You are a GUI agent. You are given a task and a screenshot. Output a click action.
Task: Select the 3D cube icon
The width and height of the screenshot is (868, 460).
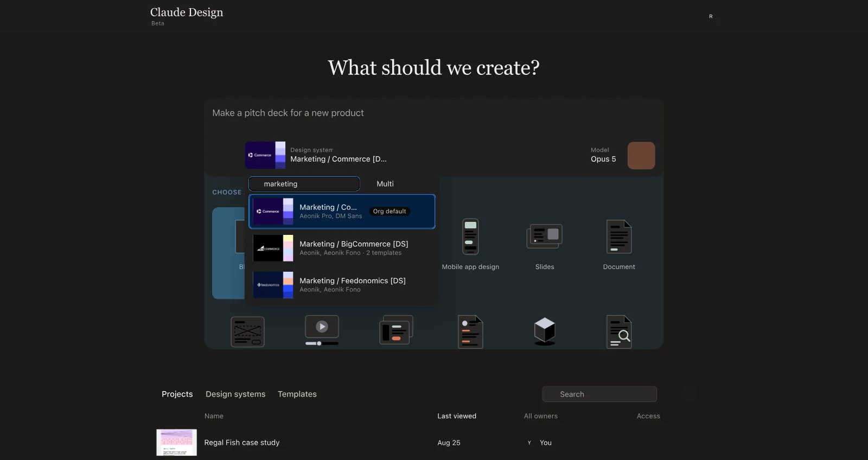pyautogui.click(x=545, y=331)
